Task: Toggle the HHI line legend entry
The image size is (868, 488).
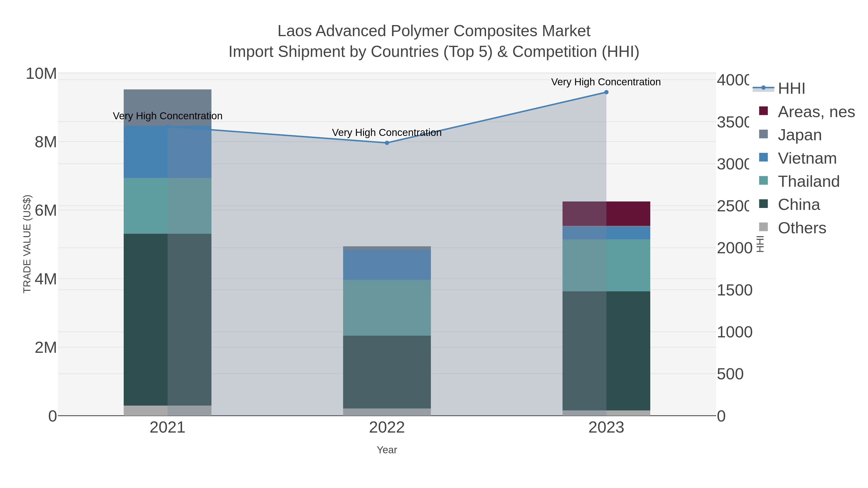Action: point(779,88)
